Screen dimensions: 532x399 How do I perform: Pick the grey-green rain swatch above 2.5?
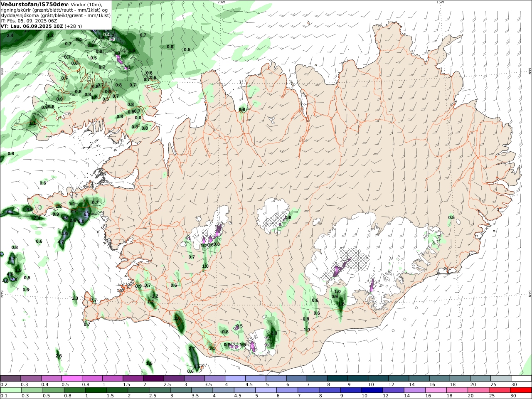(159, 390)
